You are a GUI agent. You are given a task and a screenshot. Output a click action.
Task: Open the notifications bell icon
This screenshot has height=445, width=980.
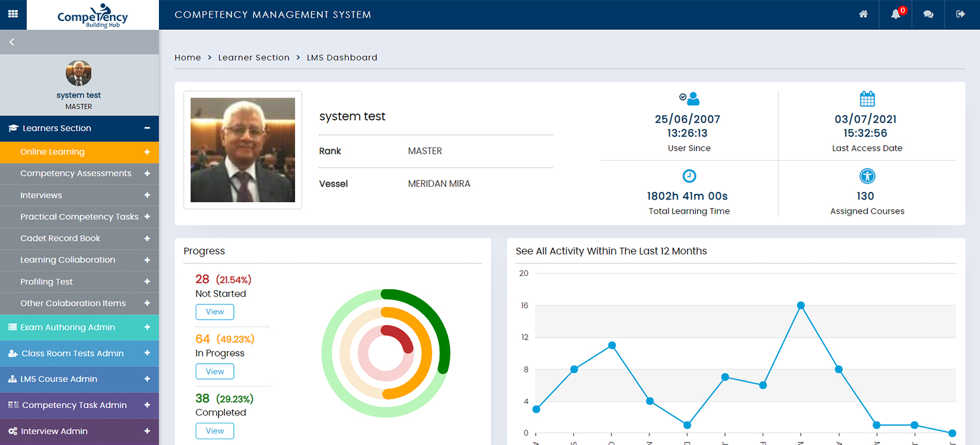point(896,14)
